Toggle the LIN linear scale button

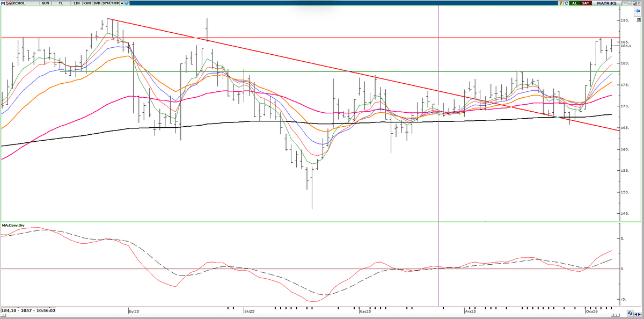76,3
